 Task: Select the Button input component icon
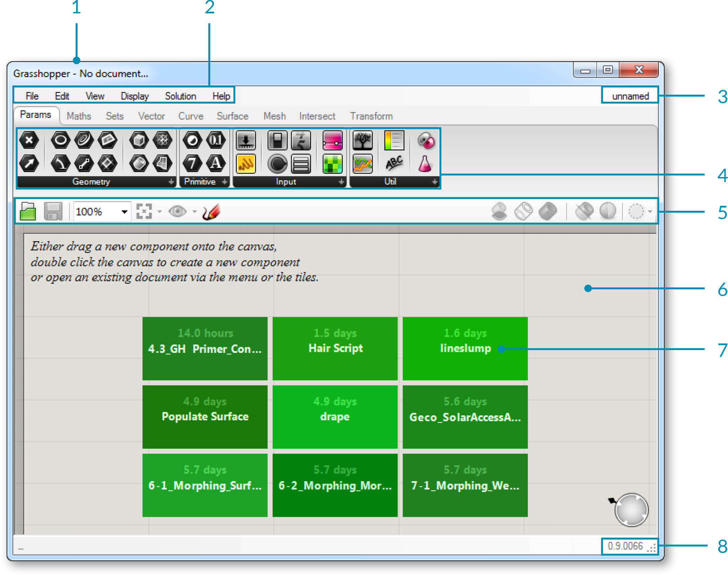pos(277,164)
